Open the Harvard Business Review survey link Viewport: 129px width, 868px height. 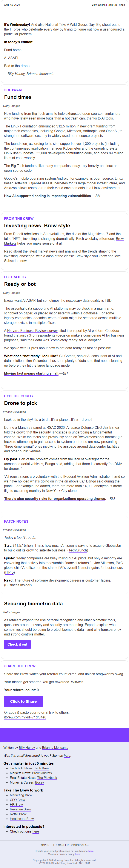(x=32, y=331)
